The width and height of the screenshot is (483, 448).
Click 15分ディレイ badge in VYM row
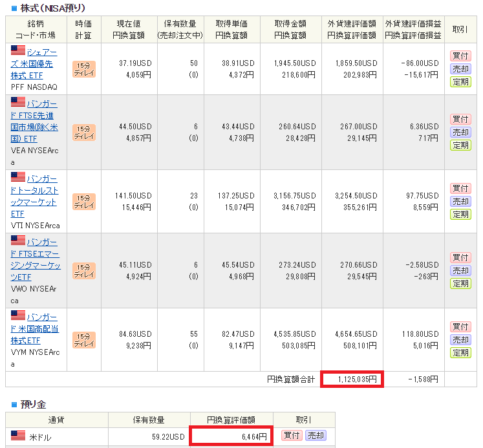coord(84,340)
